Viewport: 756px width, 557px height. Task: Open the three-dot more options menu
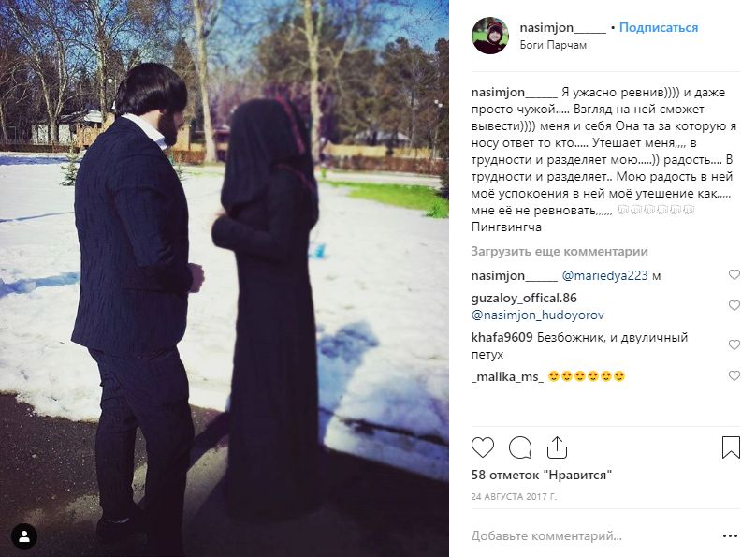(730, 535)
